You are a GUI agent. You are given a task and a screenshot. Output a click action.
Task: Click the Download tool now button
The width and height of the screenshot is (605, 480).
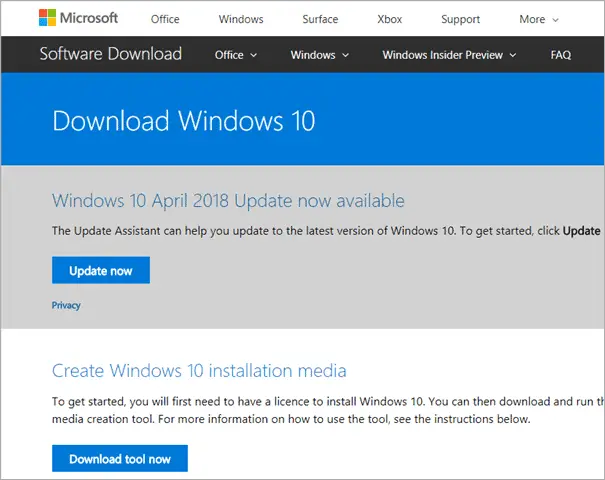(120, 458)
